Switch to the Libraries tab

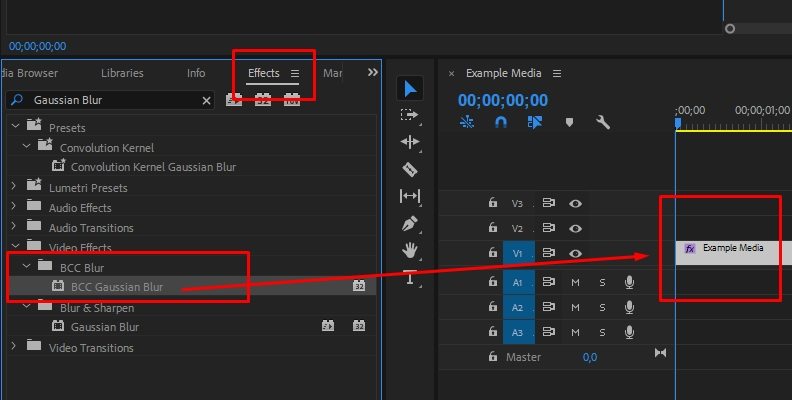pyautogui.click(x=122, y=73)
